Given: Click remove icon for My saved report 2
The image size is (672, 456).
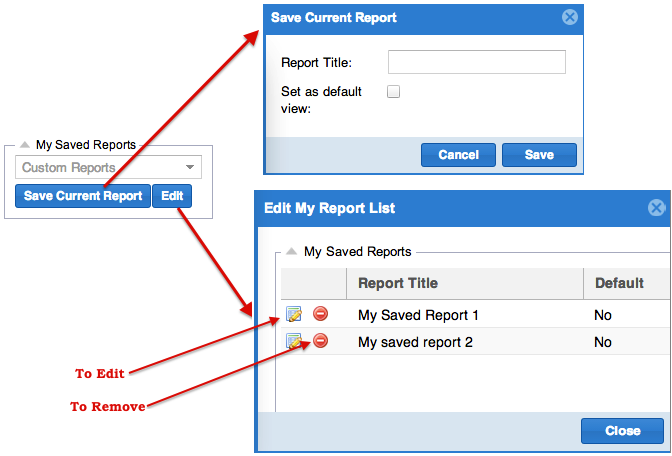Looking at the screenshot, I should pyautogui.click(x=320, y=341).
